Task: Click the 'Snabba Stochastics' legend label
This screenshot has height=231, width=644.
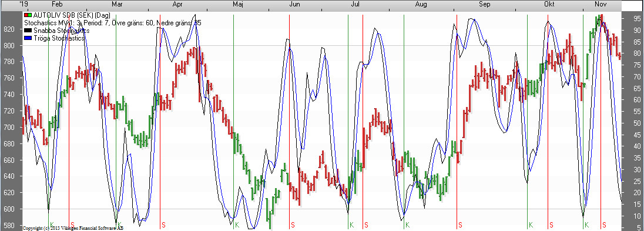Action: click(x=62, y=31)
